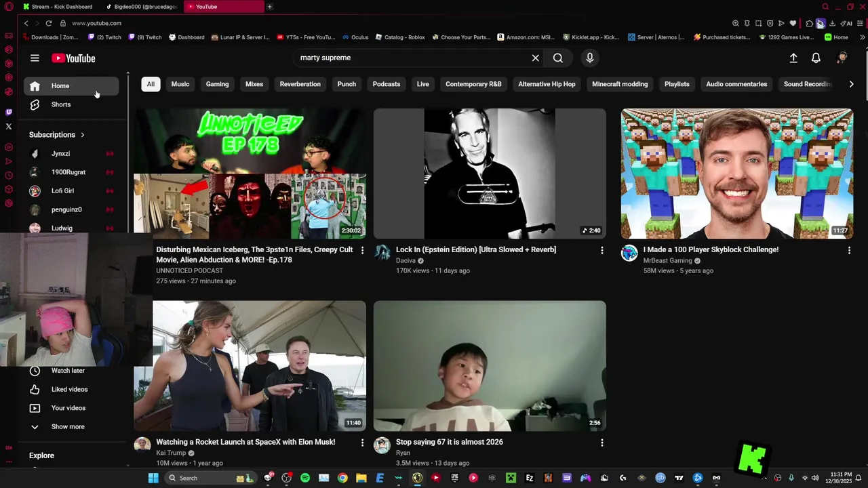
Task: Open Your videos in the sidebar
Action: point(71,408)
